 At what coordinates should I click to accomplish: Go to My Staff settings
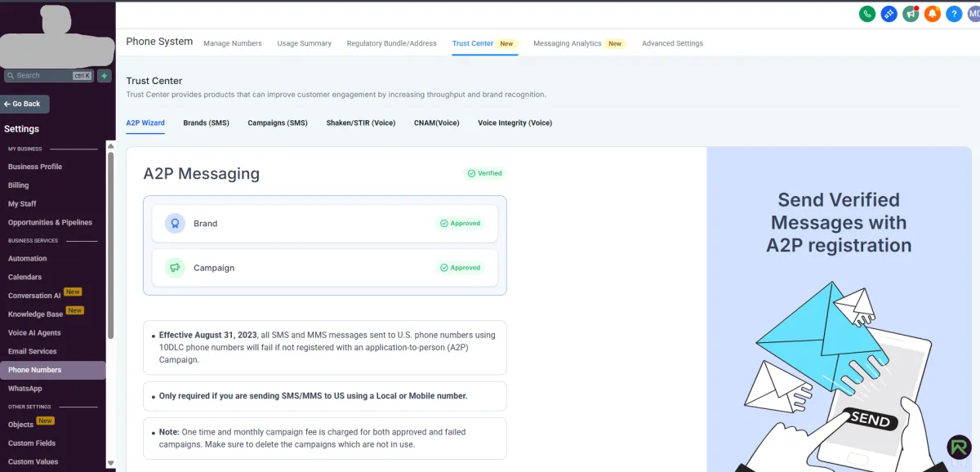coord(22,204)
